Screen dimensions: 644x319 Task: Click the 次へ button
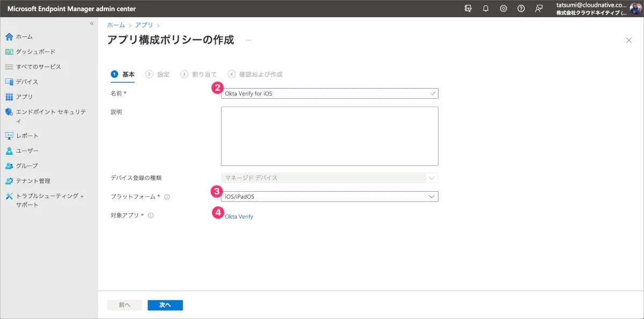165,305
